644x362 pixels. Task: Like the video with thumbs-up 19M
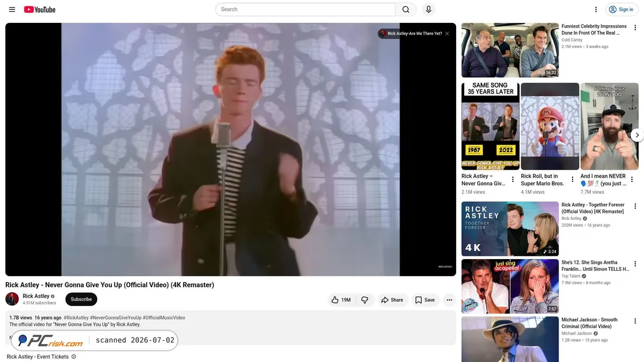pyautogui.click(x=341, y=300)
